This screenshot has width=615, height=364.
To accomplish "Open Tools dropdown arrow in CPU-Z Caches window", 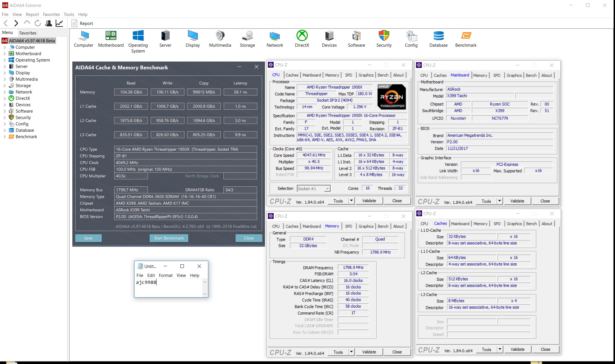I will [x=500, y=349].
